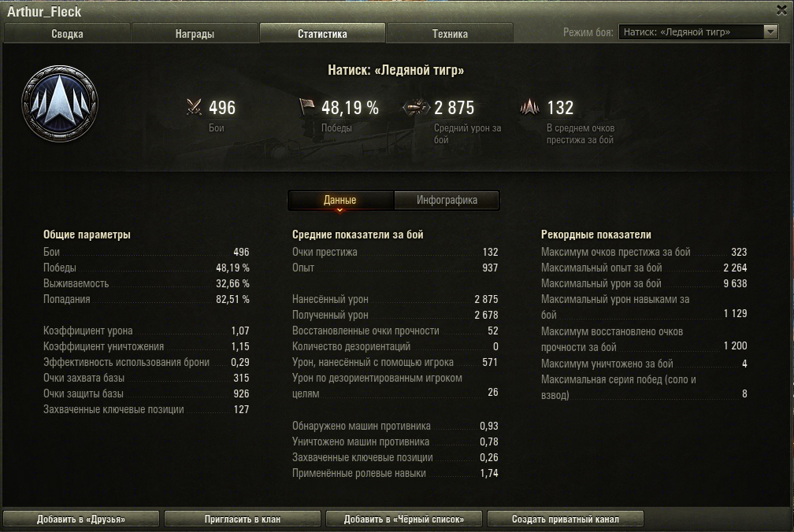Click the average damage shell icon
Image resolution: width=794 pixels, height=532 pixels.
[x=416, y=107]
